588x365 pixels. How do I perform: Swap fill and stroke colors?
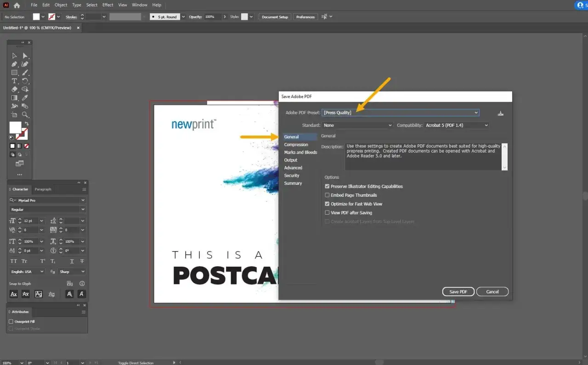point(27,124)
